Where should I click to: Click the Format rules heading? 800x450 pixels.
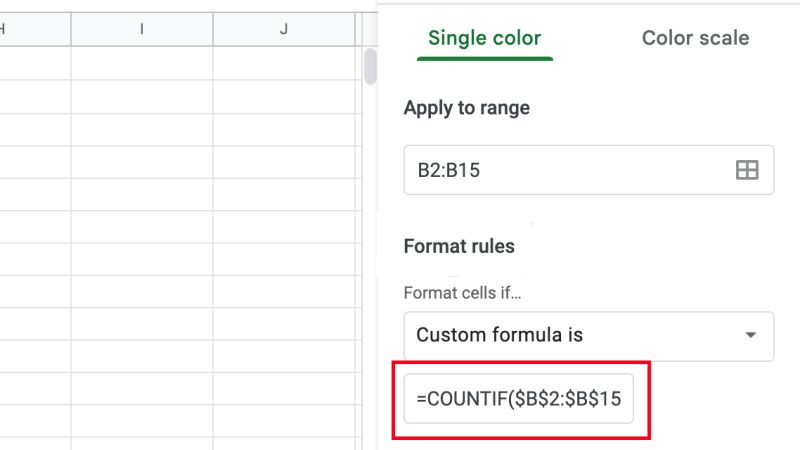459,246
